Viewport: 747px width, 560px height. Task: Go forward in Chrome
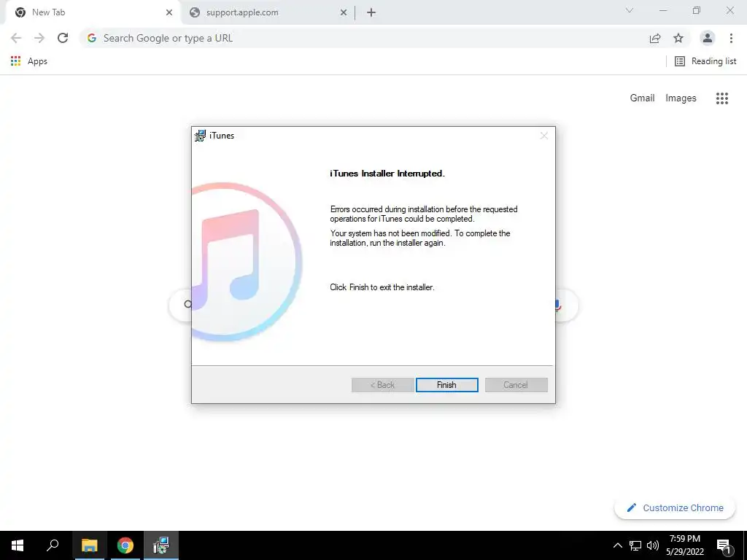pos(39,38)
